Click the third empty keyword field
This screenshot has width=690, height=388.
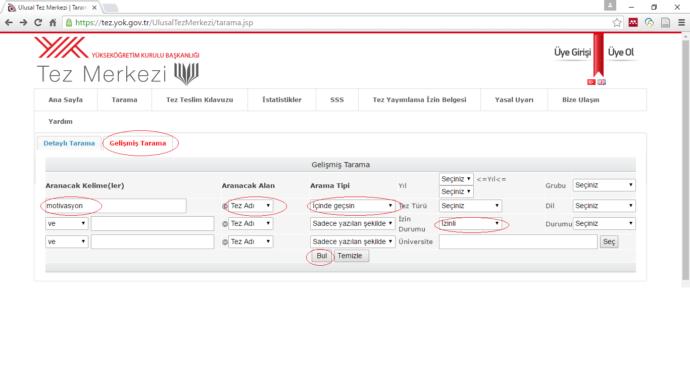(x=152, y=242)
